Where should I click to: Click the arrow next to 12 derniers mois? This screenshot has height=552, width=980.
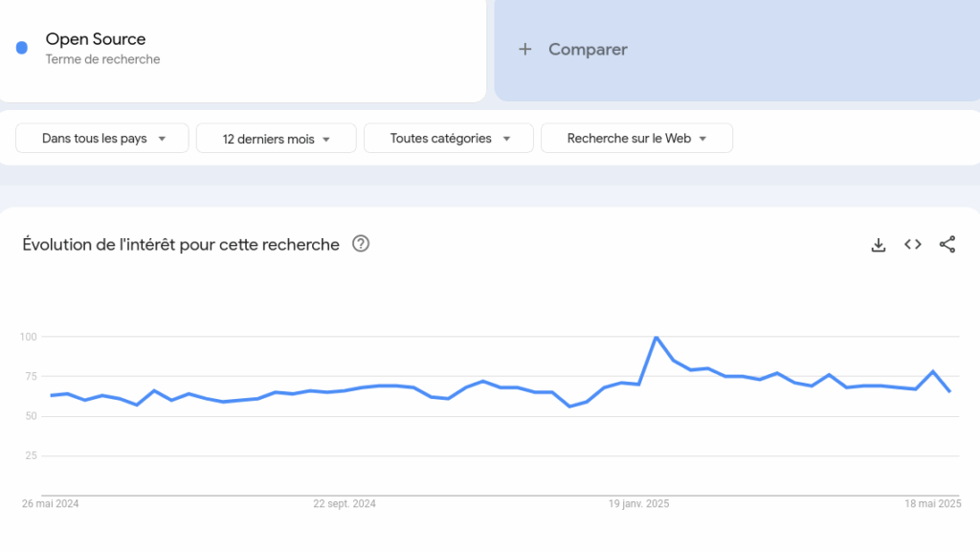click(x=326, y=140)
